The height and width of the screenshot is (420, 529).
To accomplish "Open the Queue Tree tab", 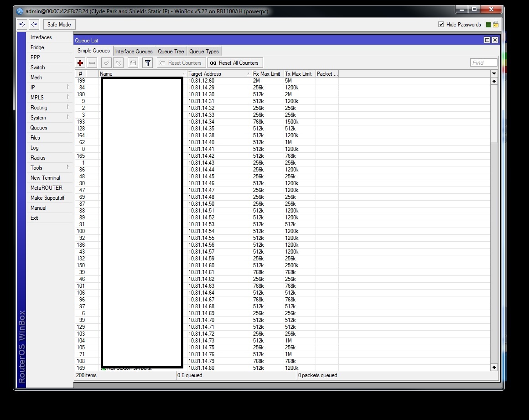I will point(171,51).
